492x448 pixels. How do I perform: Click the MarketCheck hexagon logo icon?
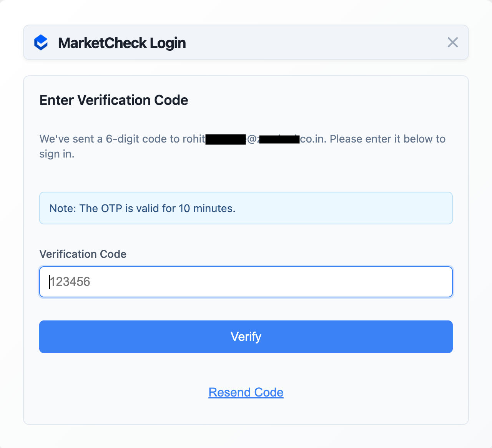(41, 43)
